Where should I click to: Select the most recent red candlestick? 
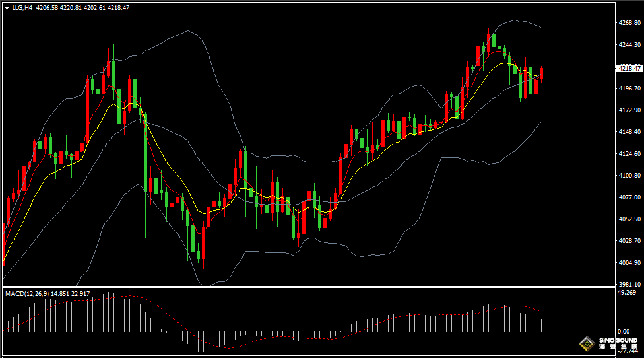pos(542,74)
